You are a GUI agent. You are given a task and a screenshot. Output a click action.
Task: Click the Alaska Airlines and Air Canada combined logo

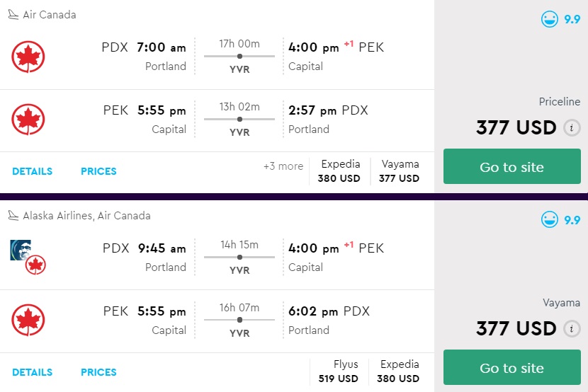28,257
